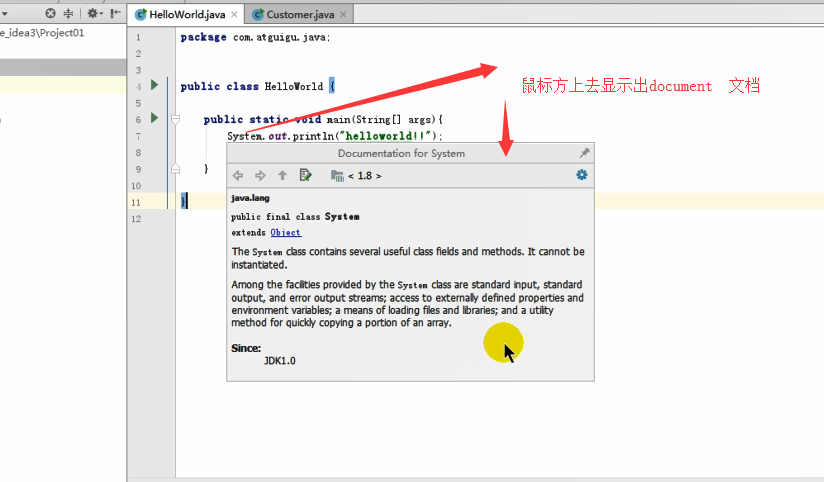
Task: Click the previous JDK arrow before 1.8
Action: [x=351, y=176]
